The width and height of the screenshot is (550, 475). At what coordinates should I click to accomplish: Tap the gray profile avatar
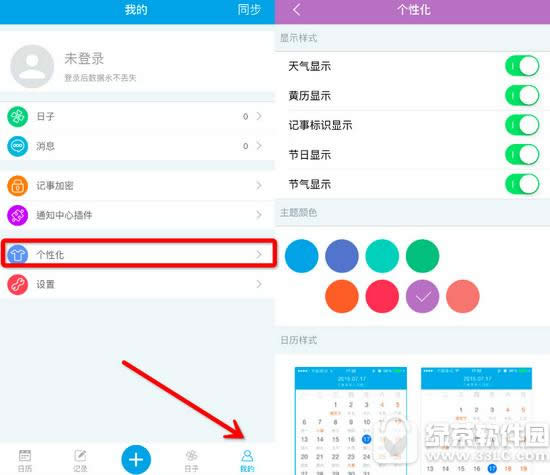click(x=32, y=66)
